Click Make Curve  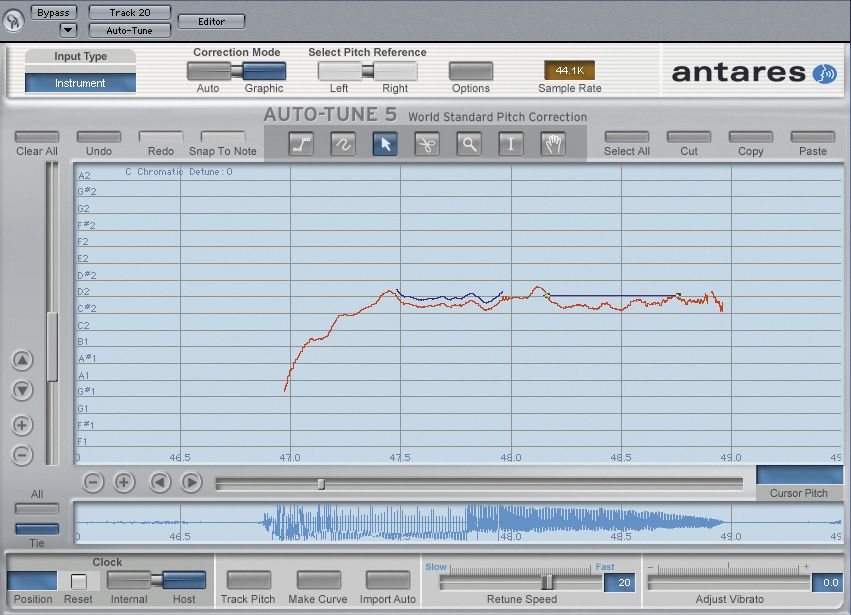pos(319,580)
